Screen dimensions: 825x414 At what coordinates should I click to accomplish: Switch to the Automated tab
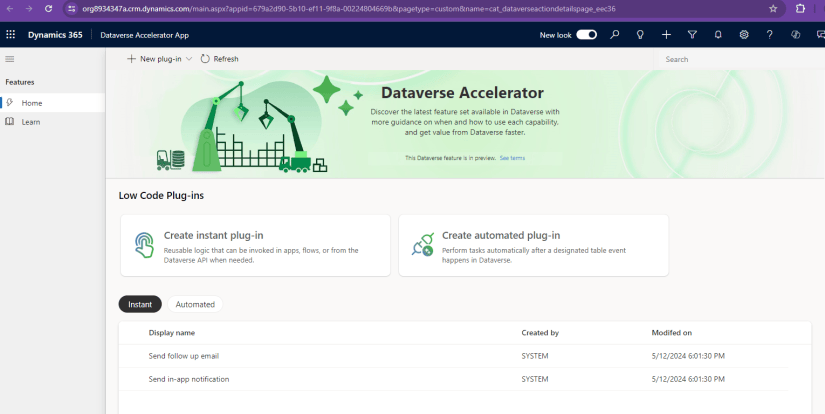(x=195, y=304)
